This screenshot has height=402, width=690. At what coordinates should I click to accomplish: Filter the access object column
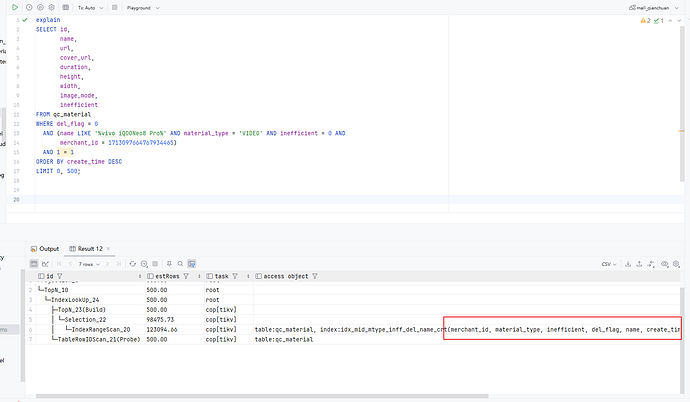[x=315, y=276]
